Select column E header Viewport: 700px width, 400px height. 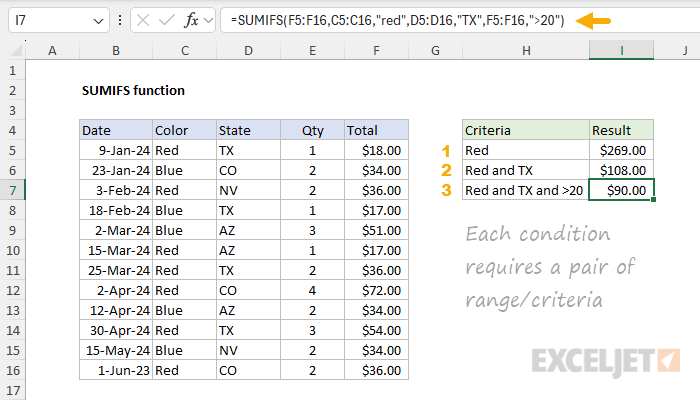pos(312,50)
